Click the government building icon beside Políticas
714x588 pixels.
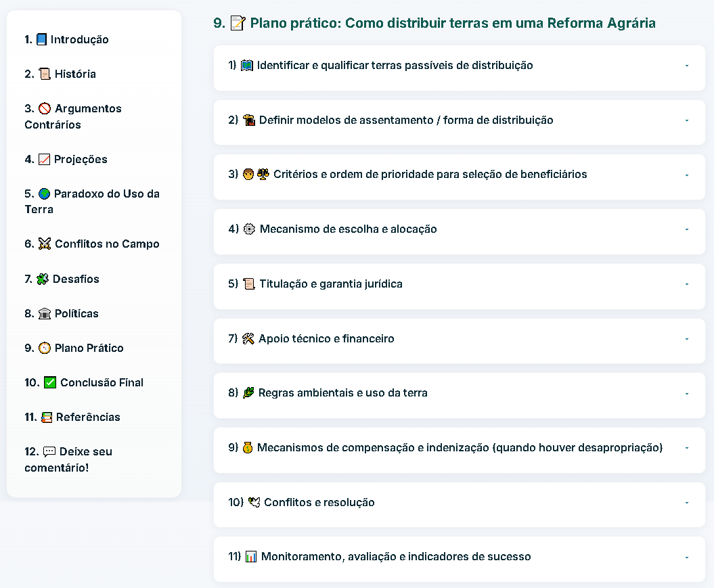(x=45, y=313)
